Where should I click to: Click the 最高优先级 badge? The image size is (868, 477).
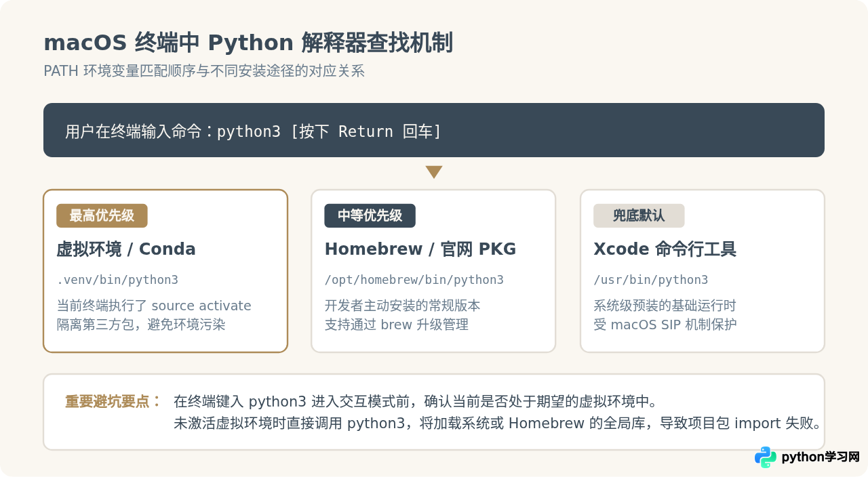coord(102,215)
